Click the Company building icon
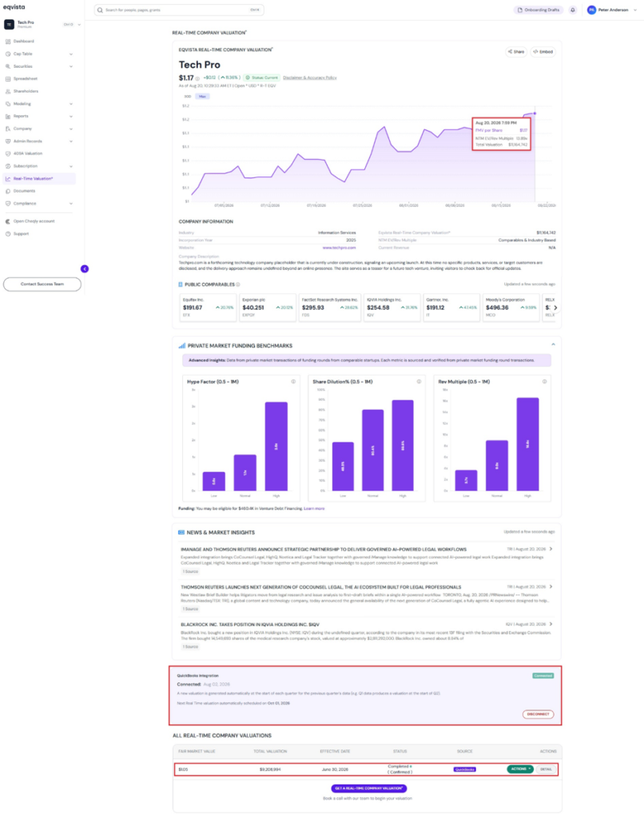Image resolution: width=644 pixels, height=818 pixels. tap(8, 129)
